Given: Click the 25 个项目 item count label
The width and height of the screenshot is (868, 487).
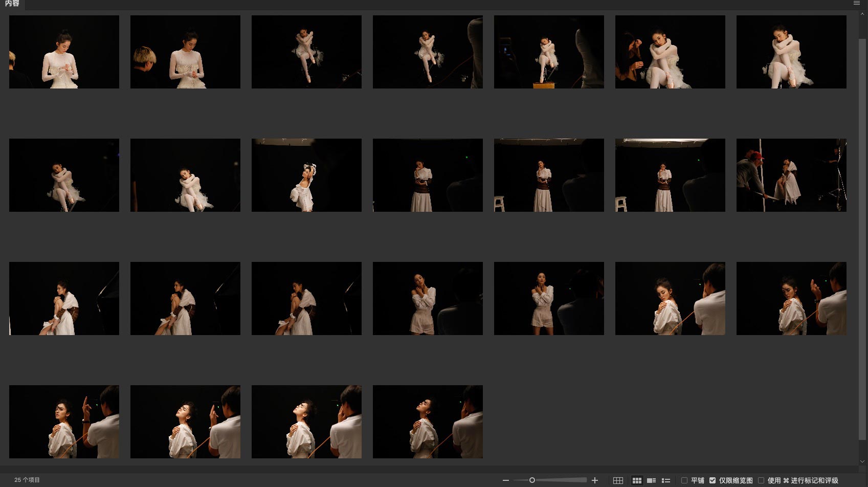Looking at the screenshot, I should click(27, 480).
